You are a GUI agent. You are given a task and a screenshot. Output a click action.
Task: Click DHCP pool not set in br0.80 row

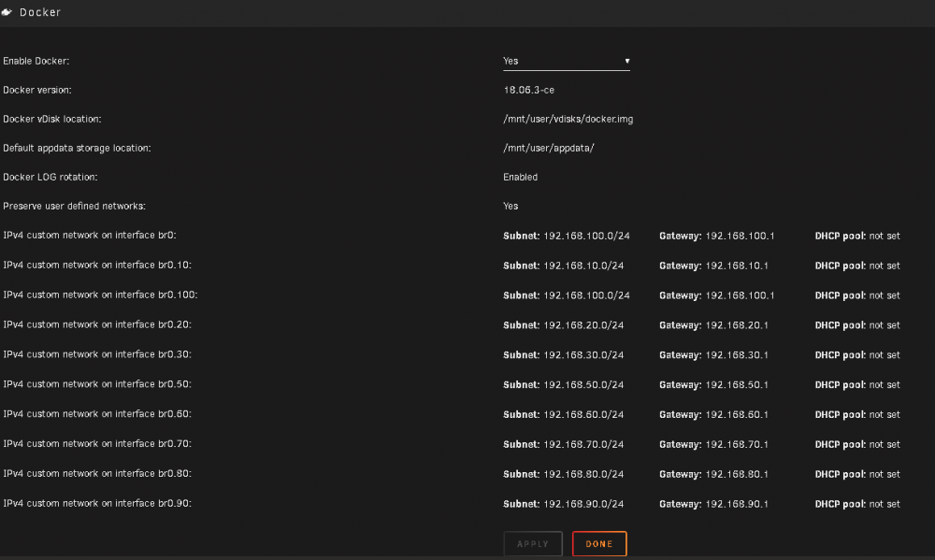tap(857, 475)
